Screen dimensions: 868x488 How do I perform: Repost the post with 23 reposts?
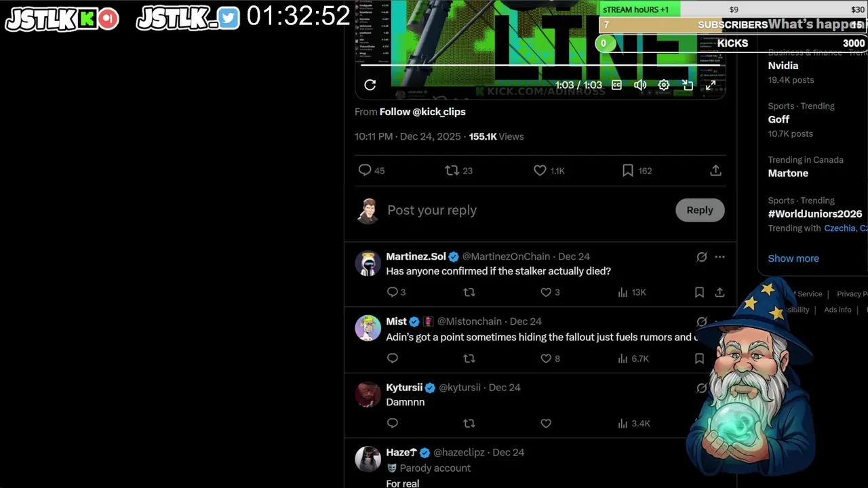458,171
